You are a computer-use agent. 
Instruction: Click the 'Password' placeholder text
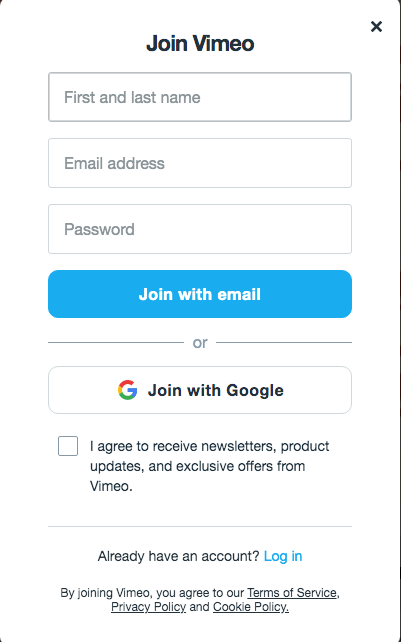coord(99,229)
